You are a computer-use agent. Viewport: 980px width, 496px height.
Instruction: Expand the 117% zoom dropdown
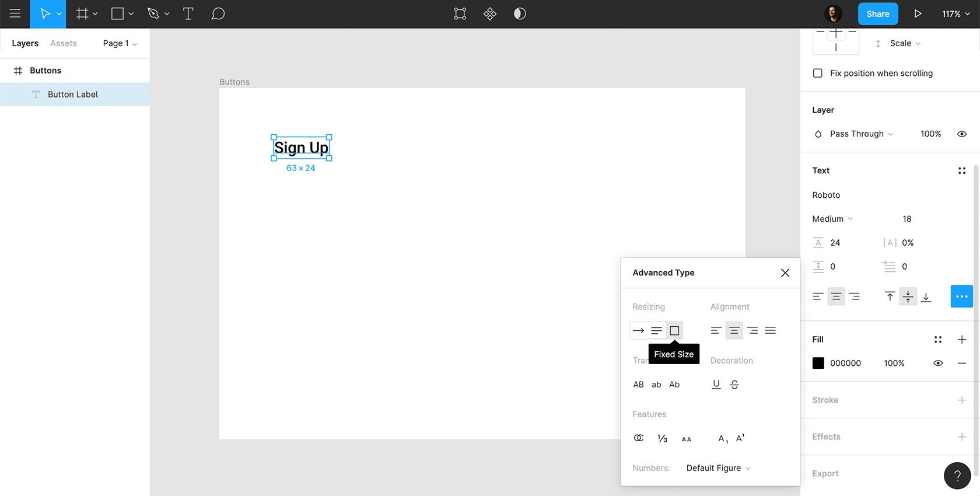pos(956,14)
